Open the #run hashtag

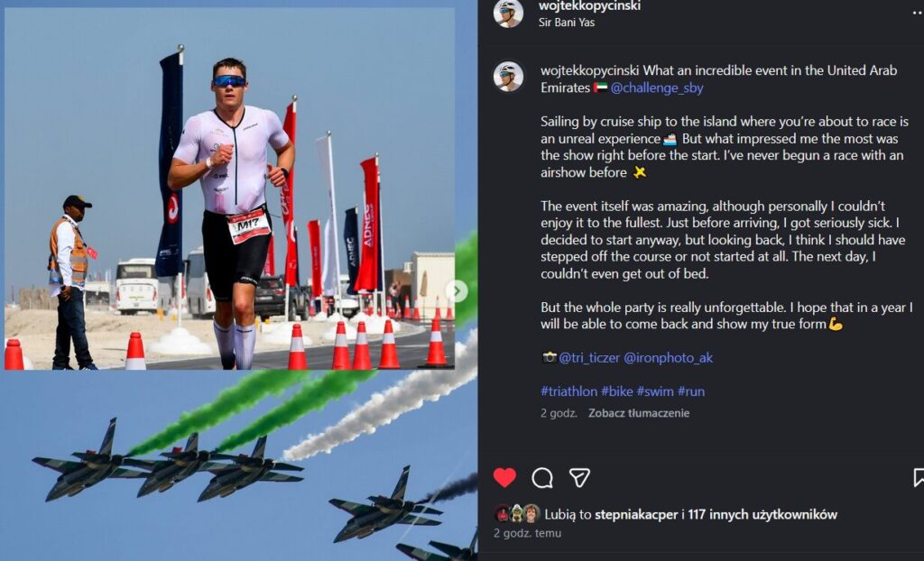(x=690, y=391)
